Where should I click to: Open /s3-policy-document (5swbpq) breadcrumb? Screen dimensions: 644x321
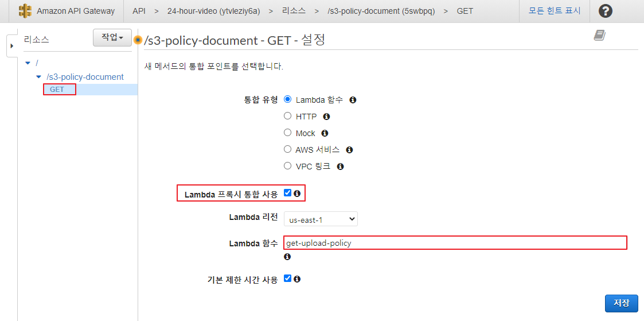(381, 11)
